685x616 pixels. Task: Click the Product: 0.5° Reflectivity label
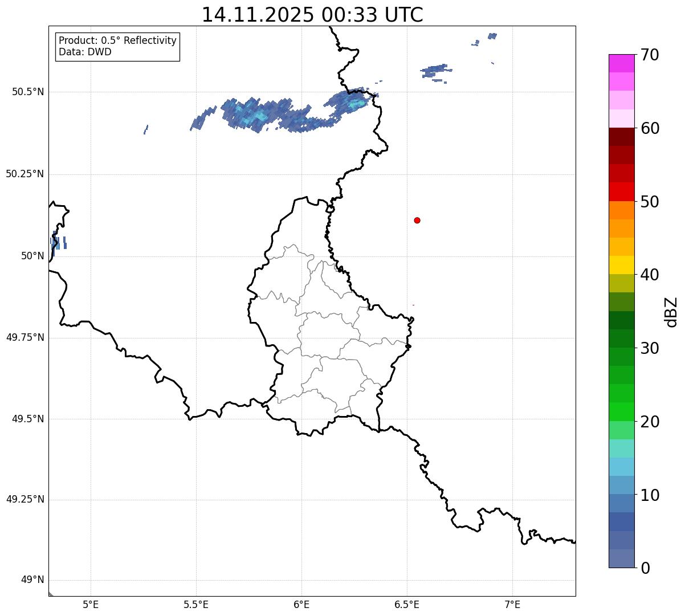[x=117, y=41]
